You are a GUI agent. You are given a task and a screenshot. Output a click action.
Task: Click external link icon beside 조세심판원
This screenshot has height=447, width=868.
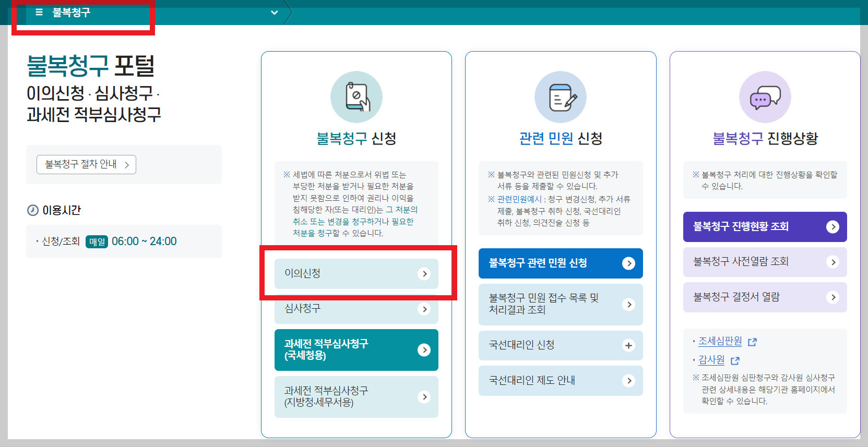point(752,342)
